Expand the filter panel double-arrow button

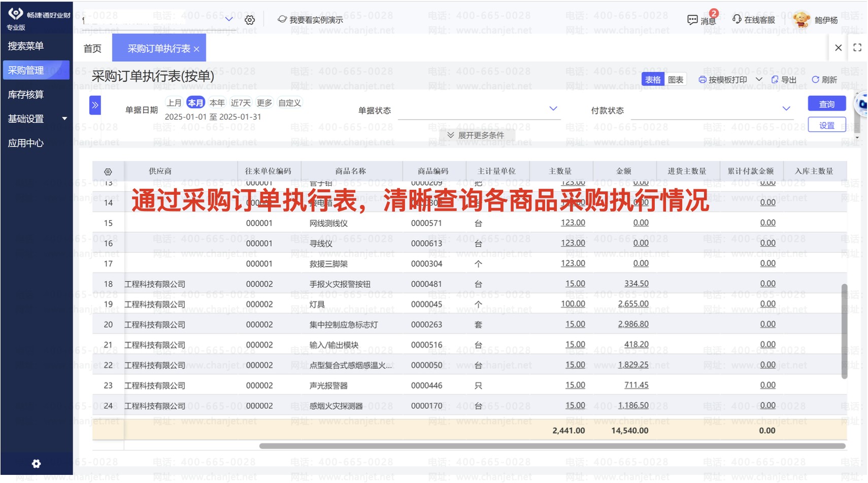coord(95,106)
